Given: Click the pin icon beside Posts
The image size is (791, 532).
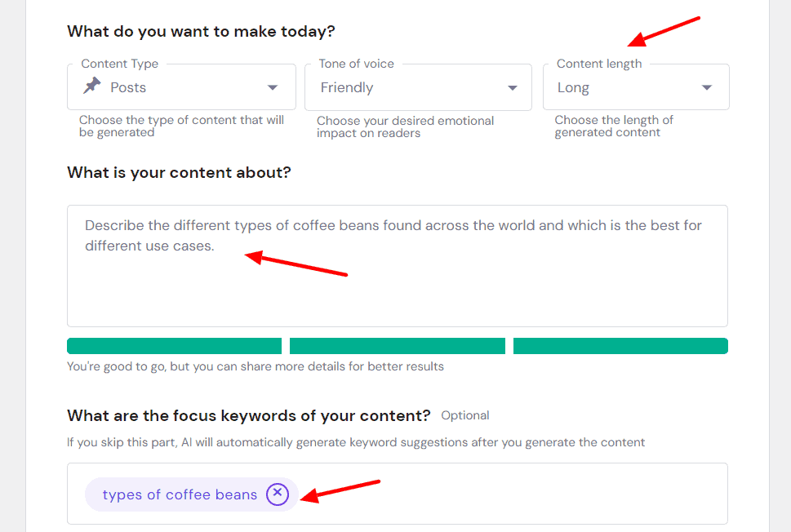Looking at the screenshot, I should [x=92, y=86].
